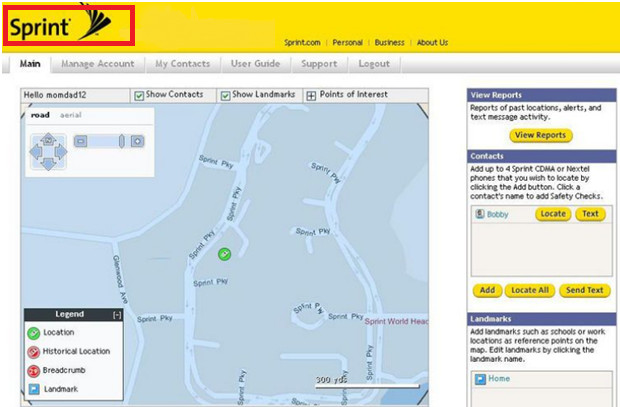Switch the map to road view
The image size is (620, 407).
pos(40,115)
